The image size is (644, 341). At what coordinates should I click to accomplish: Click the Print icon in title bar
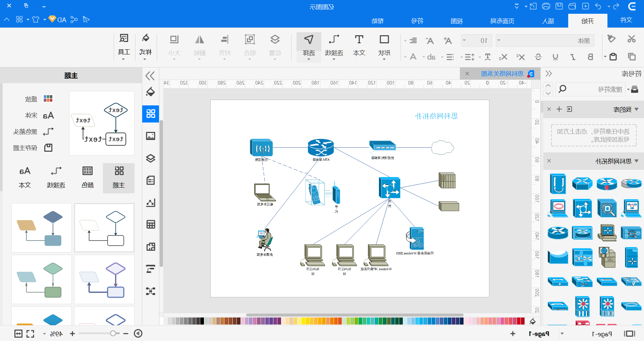546,6
